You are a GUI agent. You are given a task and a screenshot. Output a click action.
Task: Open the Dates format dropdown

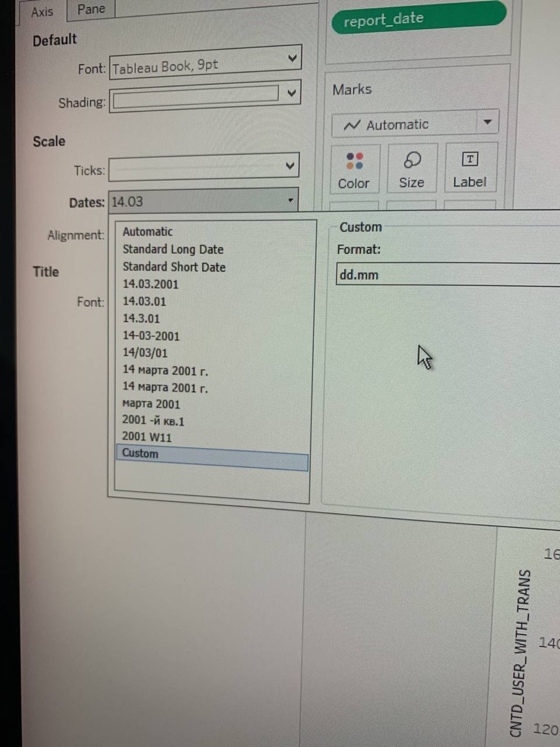coord(203,201)
